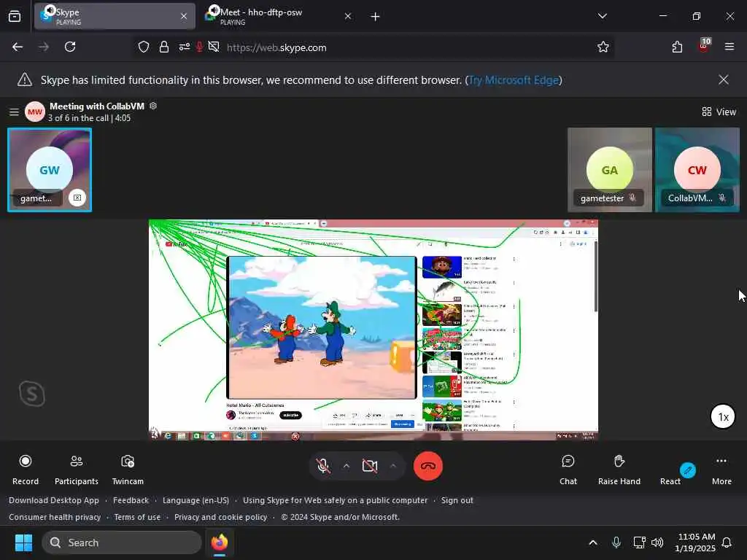Click Raise Hand
The image size is (747, 560).
pos(619,470)
